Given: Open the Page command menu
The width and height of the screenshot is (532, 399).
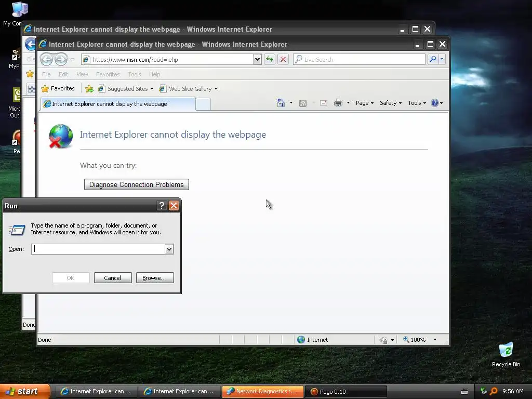Looking at the screenshot, I should pos(364,103).
